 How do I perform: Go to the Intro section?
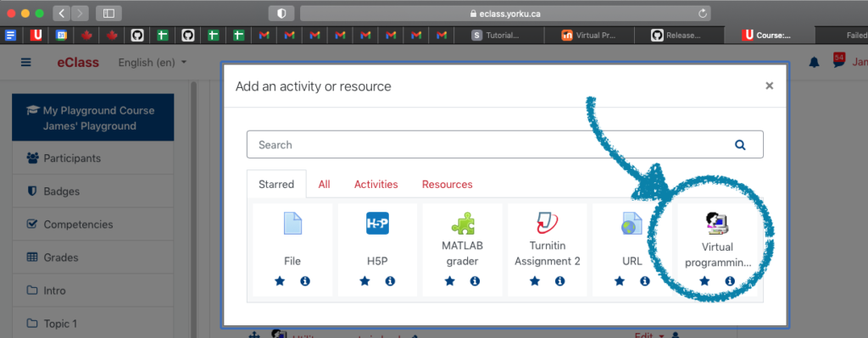[x=93, y=291]
